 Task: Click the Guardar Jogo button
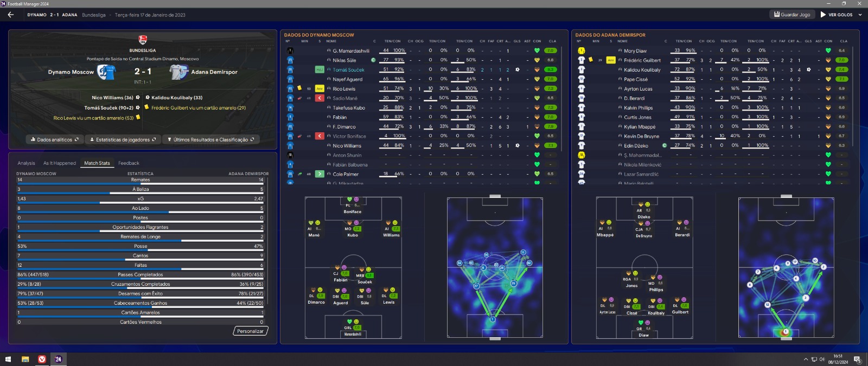coord(792,15)
